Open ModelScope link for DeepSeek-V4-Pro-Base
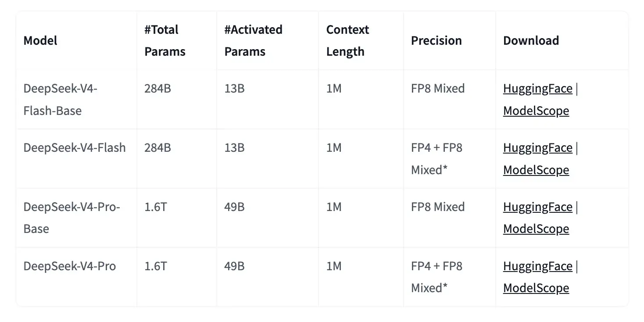 (x=536, y=229)
